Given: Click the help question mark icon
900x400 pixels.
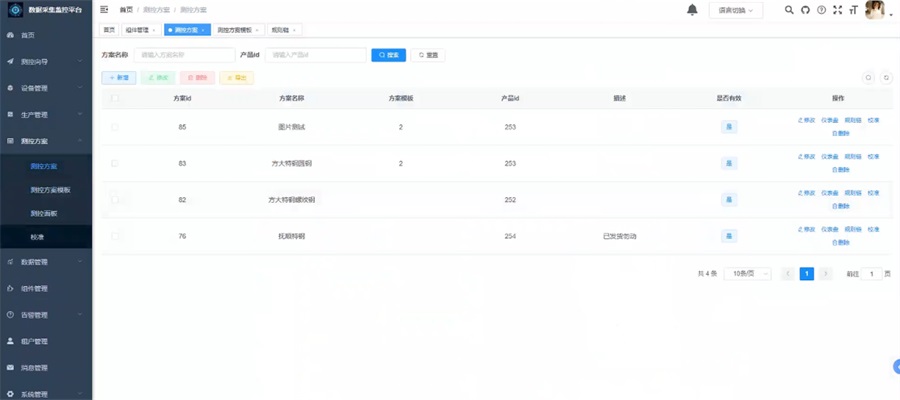Looking at the screenshot, I should [821, 10].
